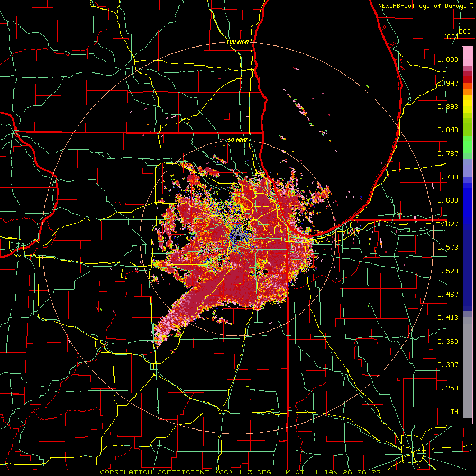Select the gray swatch in the color scale
This screenshot has height=476, width=476.
pyautogui.click(x=467, y=368)
